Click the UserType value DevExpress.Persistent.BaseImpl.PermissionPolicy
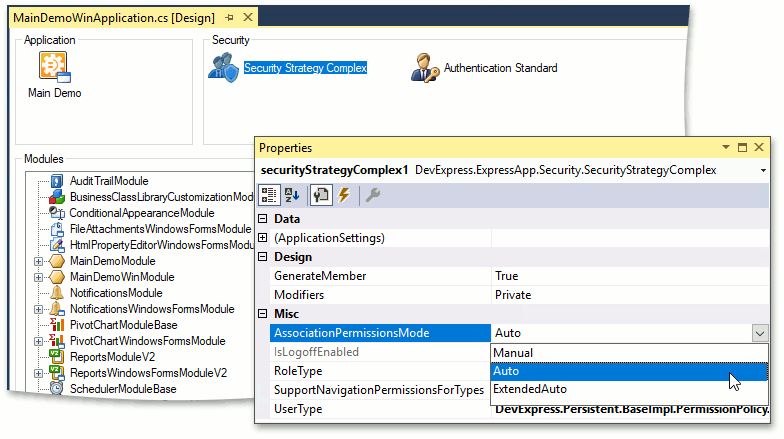 click(x=632, y=410)
